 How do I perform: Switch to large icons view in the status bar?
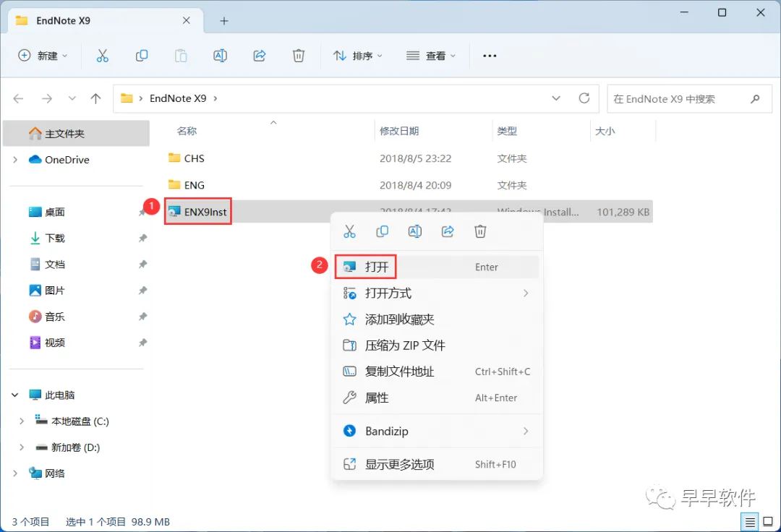point(768,522)
